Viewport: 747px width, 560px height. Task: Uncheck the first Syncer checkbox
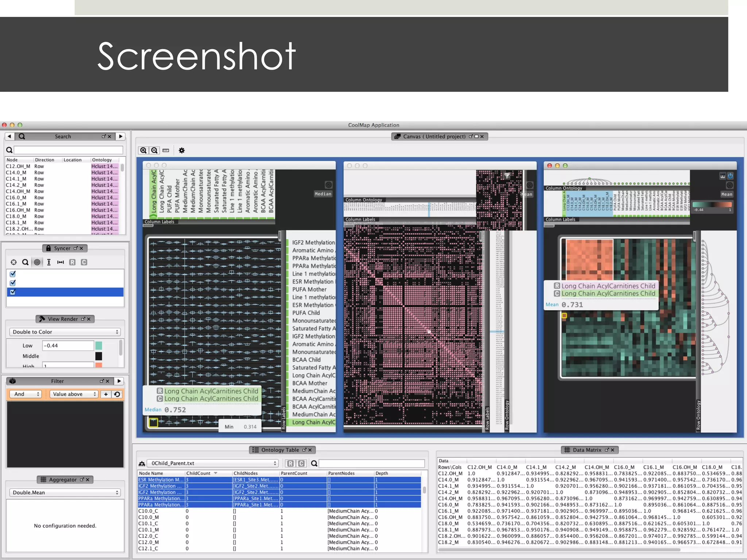tap(13, 274)
